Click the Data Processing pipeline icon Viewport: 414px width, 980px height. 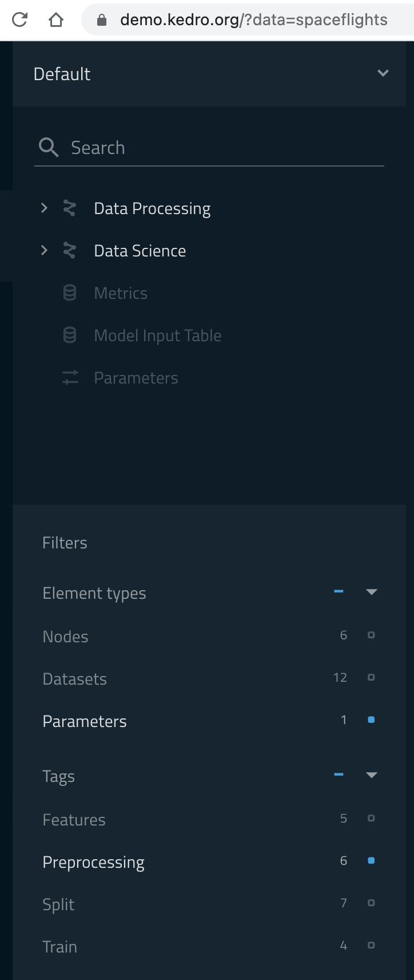pos(70,208)
